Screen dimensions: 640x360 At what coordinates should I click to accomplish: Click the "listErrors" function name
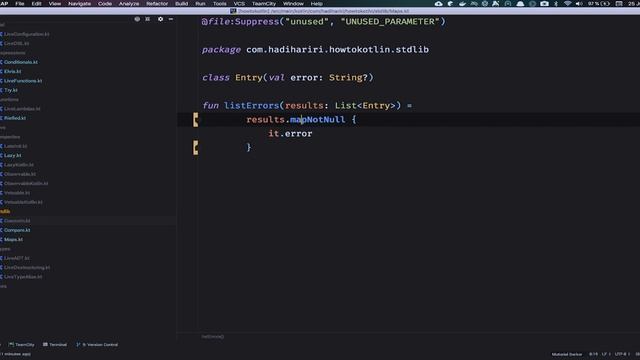[x=251, y=106]
